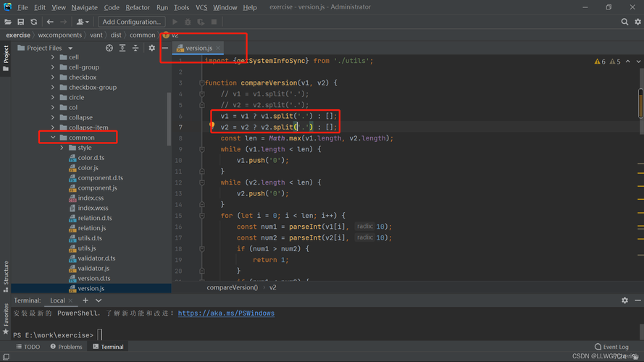Click the lightbulb intention icon on line 7

(x=212, y=125)
